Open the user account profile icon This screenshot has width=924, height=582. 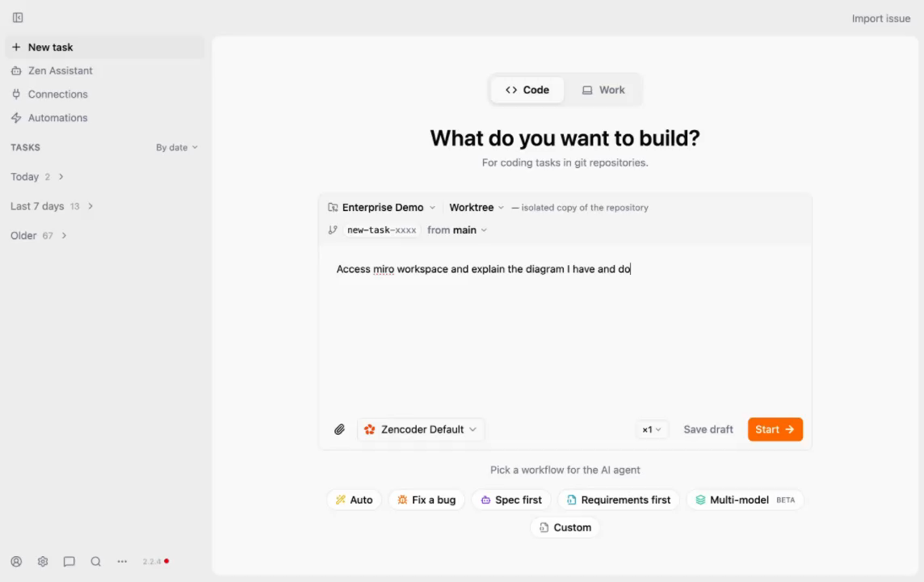pyautogui.click(x=16, y=561)
